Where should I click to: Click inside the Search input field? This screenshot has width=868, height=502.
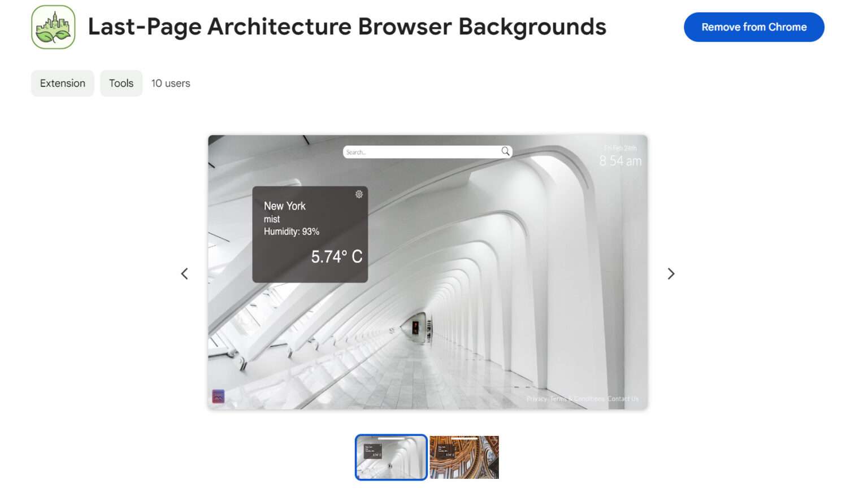[x=418, y=151]
